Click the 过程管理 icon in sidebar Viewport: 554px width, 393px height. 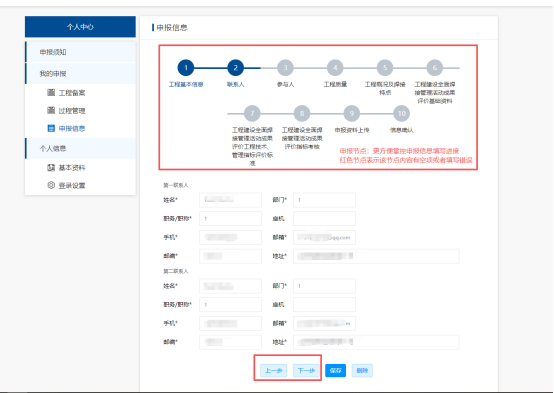point(51,110)
